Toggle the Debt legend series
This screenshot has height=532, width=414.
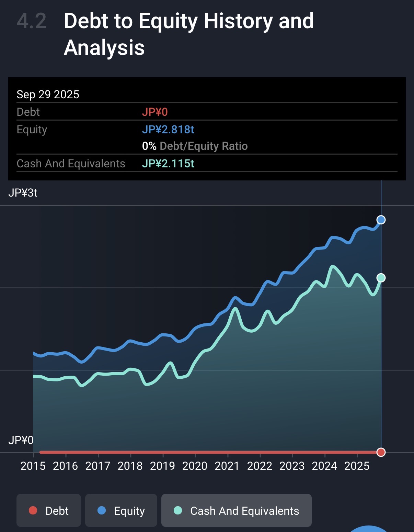tap(49, 510)
